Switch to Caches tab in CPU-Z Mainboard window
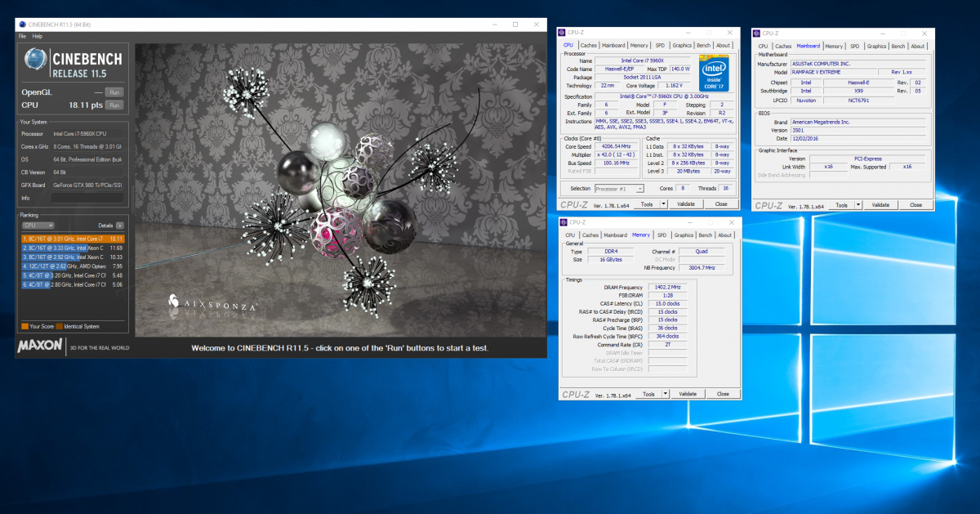The image size is (980, 514). pos(783,47)
